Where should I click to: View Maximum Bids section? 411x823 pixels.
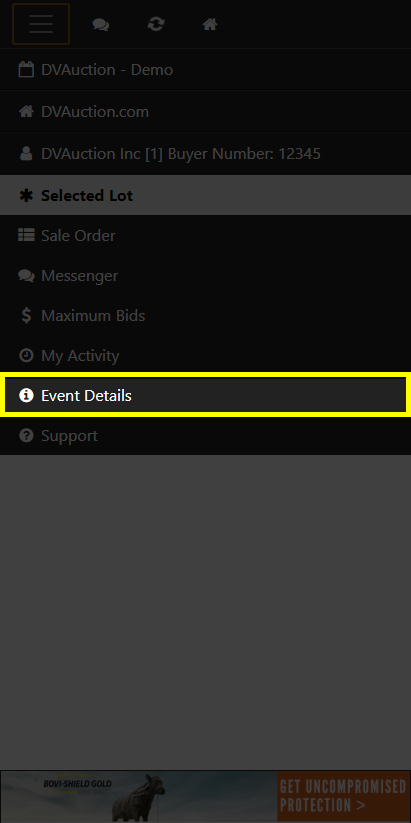pos(205,315)
